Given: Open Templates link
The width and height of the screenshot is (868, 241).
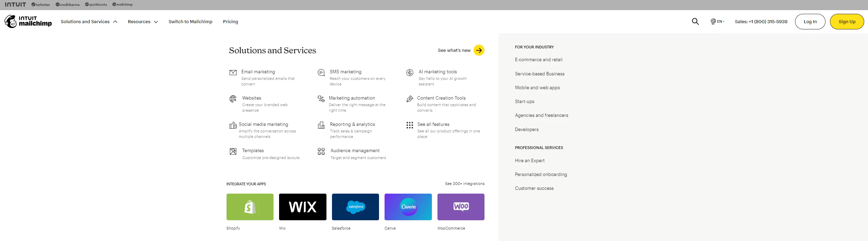Looking at the screenshot, I should pyautogui.click(x=253, y=150).
